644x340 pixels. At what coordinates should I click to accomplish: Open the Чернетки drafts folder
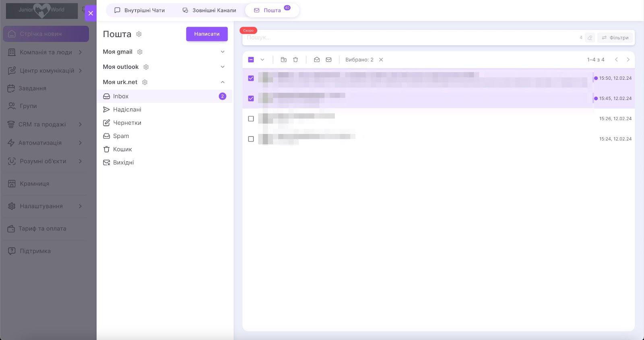click(x=164, y=123)
